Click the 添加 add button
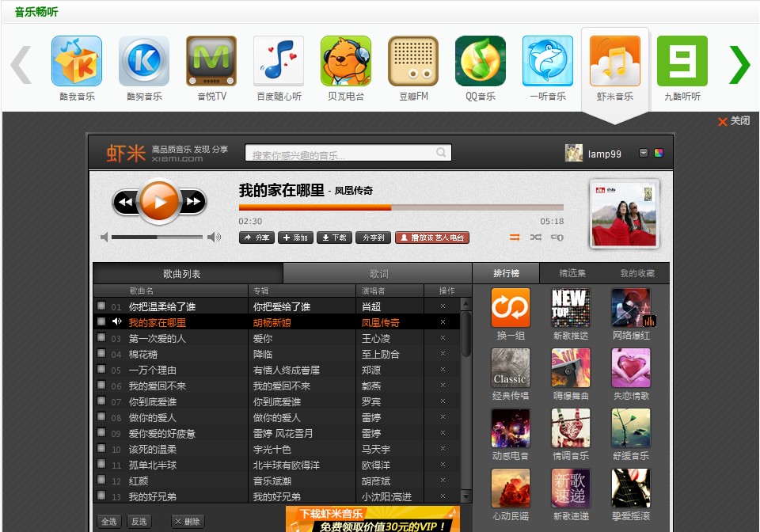This screenshot has height=532, width=760. pos(295,237)
